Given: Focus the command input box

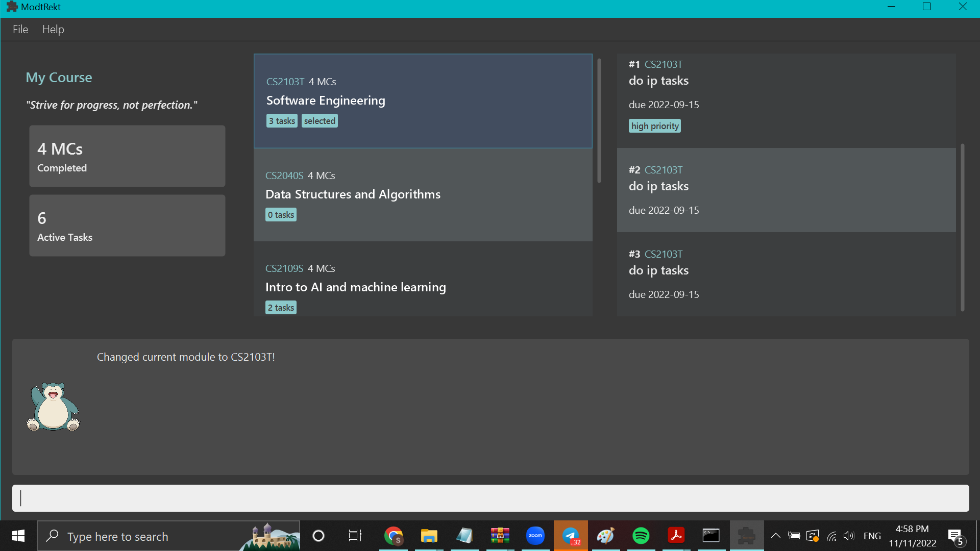Looking at the screenshot, I should (x=490, y=498).
